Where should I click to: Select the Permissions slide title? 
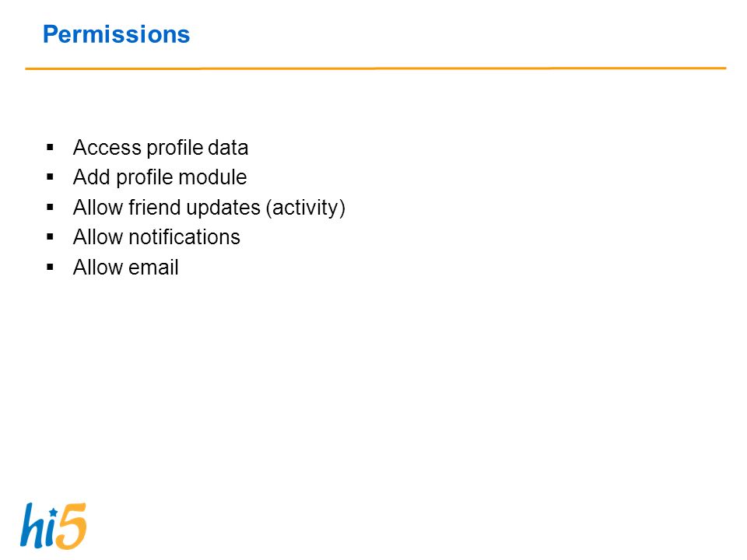point(116,34)
